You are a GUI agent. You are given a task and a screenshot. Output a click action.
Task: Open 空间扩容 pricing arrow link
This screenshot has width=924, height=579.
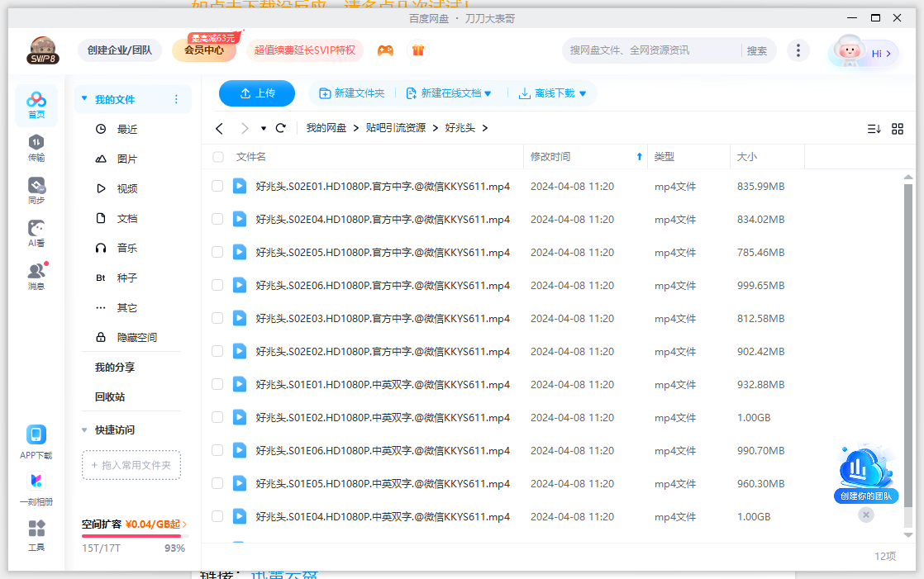pyautogui.click(x=184, y=524)
